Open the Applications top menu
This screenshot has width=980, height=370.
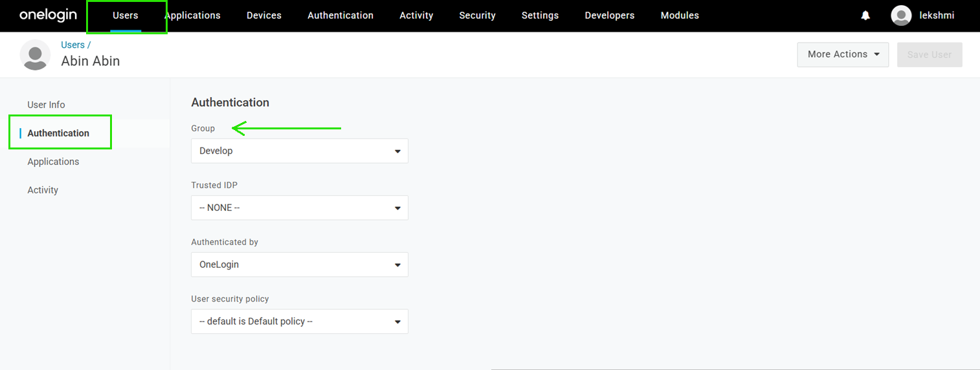[192, 16]
